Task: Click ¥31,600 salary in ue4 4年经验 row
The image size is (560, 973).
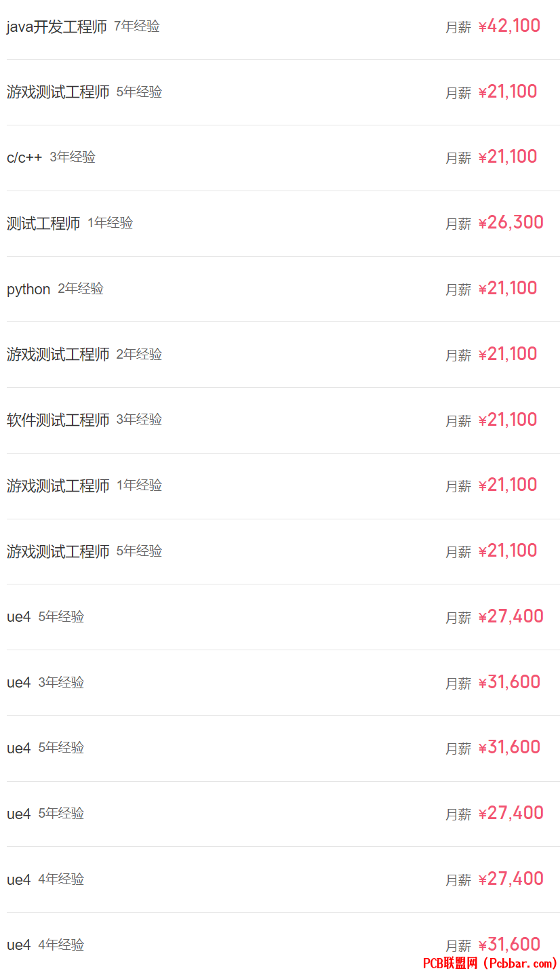Action: (x=509, y=945)
